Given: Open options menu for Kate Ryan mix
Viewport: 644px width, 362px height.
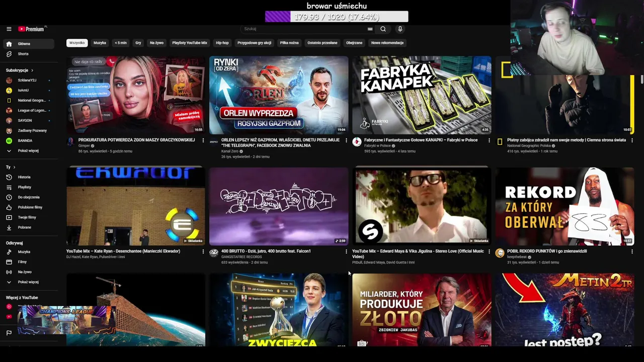Looking at the screenshot, I should tap(203, 251).
